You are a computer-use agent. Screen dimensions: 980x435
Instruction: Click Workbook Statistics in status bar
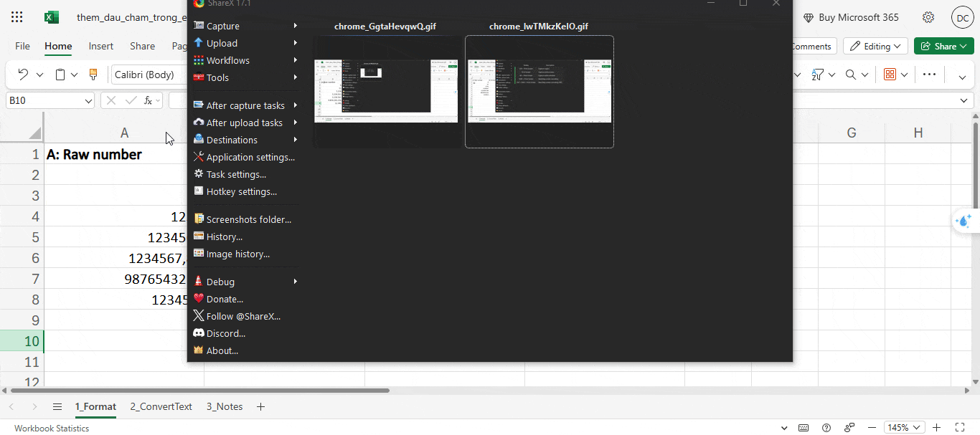tap(52, 428)
